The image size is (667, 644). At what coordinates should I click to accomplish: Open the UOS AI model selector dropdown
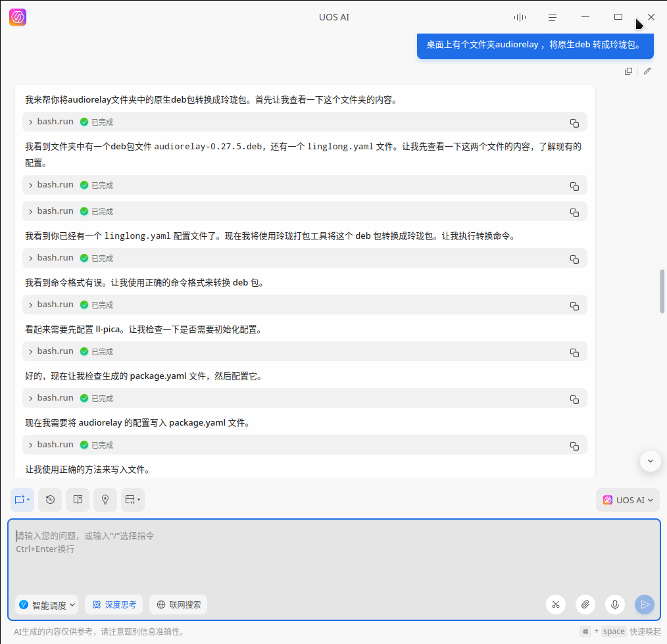click(628, 500)
